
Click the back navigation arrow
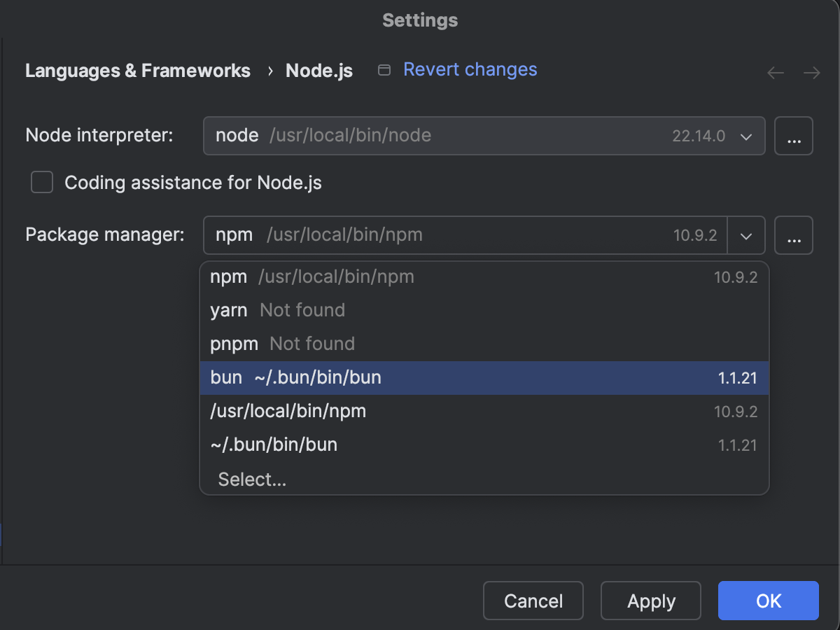[x=776, y=72]
